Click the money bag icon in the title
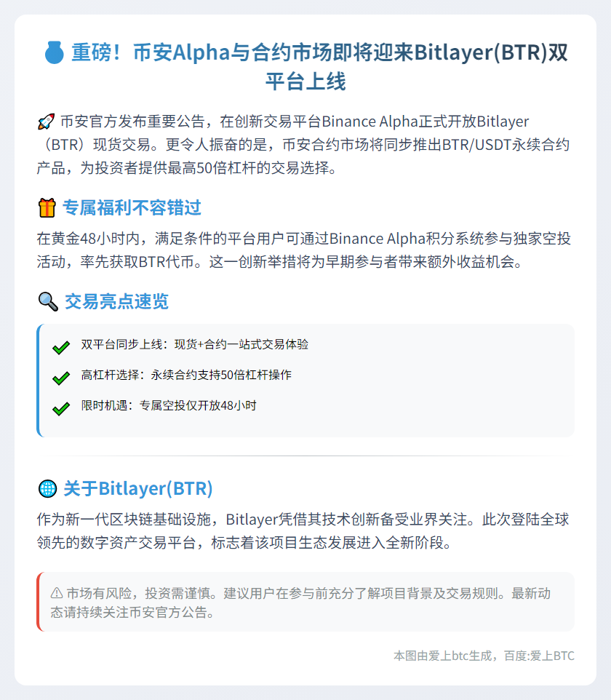Screen dimensions: 611x700 click(x=55, y=53)
